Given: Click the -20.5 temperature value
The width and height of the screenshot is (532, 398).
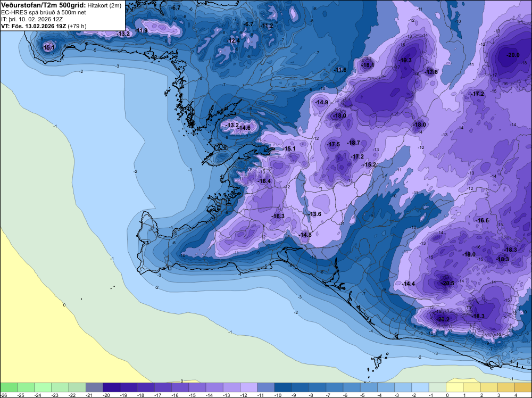Looking at the screenshot, I should click(447, 283).
